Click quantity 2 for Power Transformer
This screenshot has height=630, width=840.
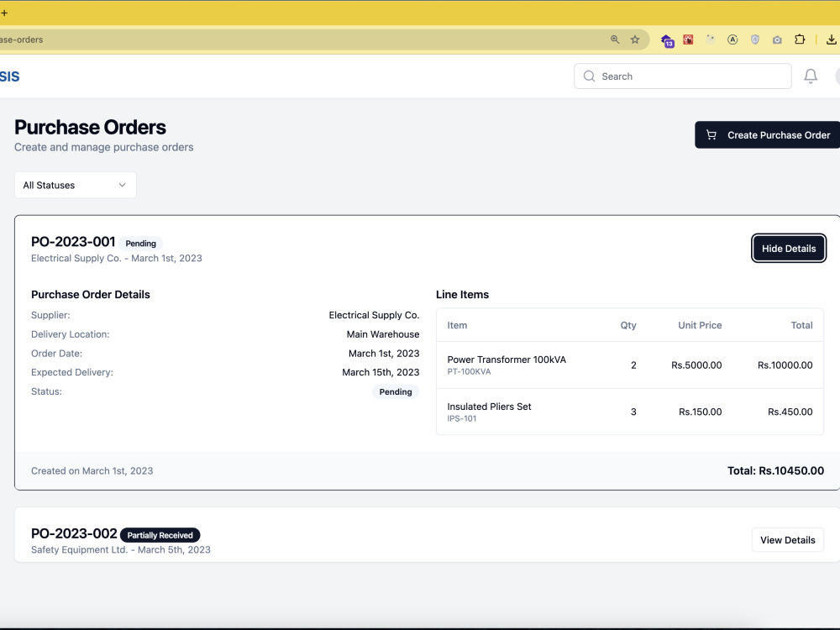coord(633,365)
